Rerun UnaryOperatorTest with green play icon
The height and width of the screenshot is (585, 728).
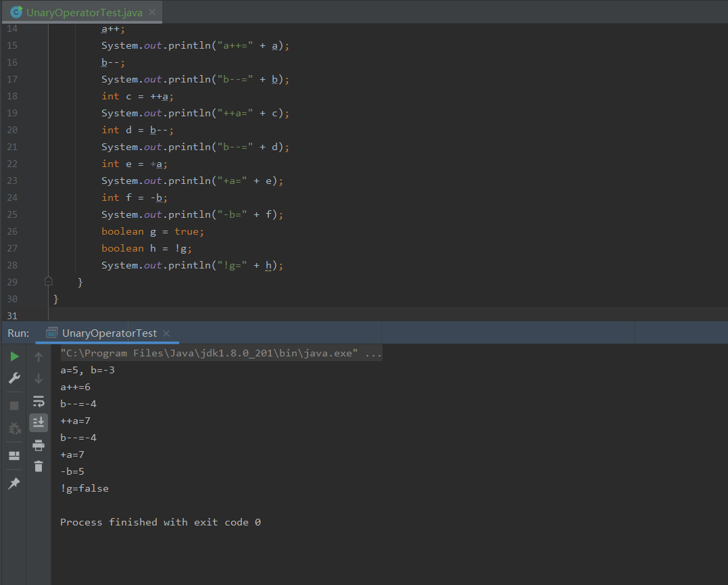14,356
